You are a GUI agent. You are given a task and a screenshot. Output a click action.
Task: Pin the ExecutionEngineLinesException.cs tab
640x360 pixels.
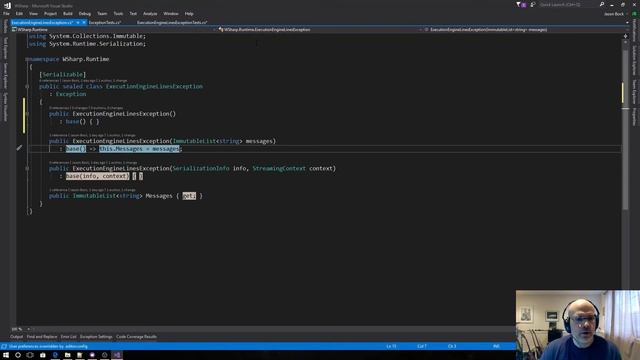point(78,22)
